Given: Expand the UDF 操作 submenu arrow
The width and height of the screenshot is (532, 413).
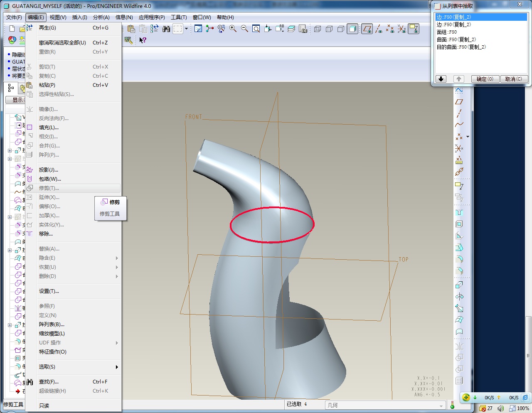Looking at the screenshot, I should click(117, 343).
